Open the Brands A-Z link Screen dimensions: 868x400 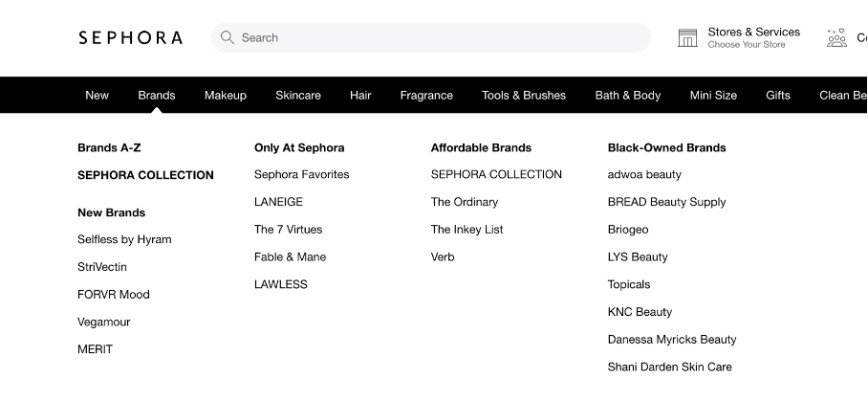[109, 147]
